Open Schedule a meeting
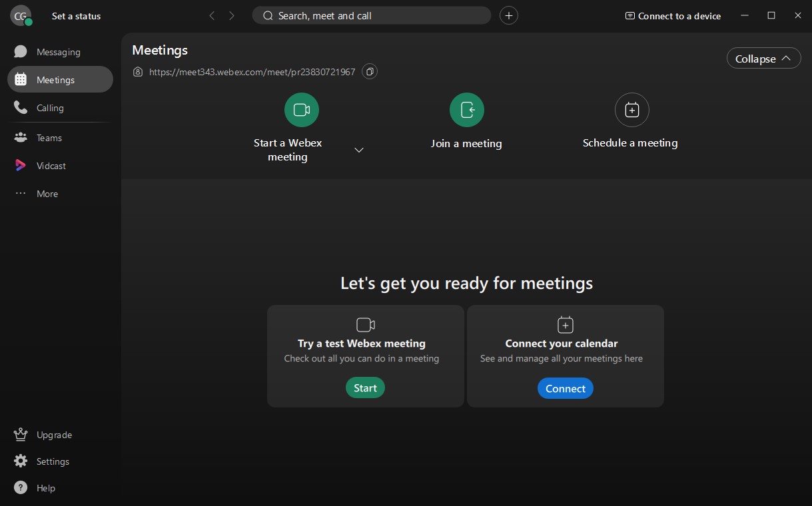This screenshot has height=506, width=812. tap(631, 110)
